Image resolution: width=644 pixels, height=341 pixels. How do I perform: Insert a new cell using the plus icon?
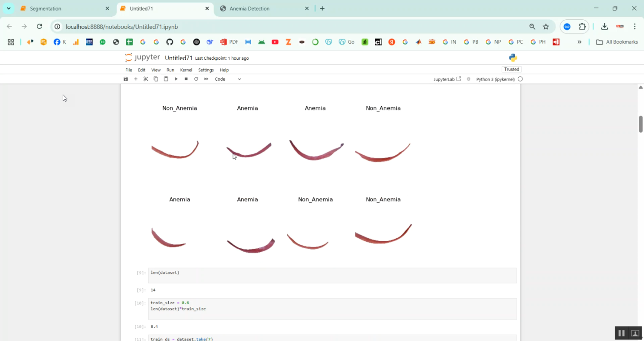(136, 79)
